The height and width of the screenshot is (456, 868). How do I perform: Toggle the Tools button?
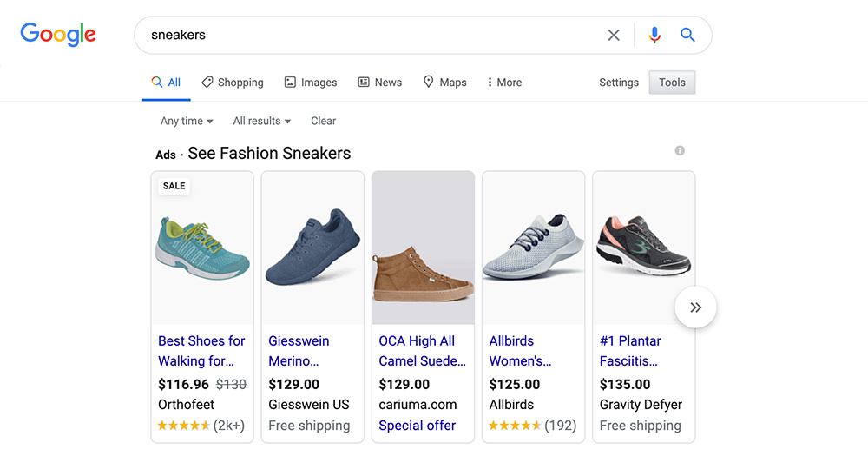point(672,83)
